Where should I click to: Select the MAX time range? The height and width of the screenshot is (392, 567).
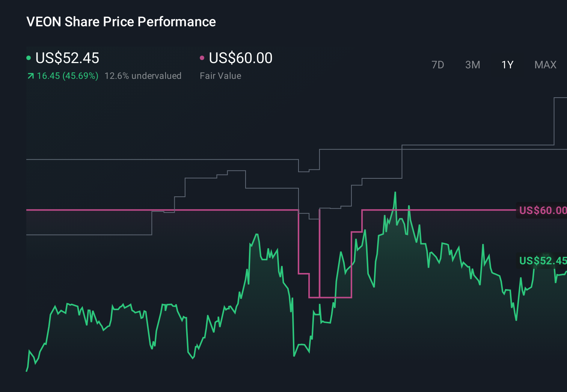[x=545, y=65]
